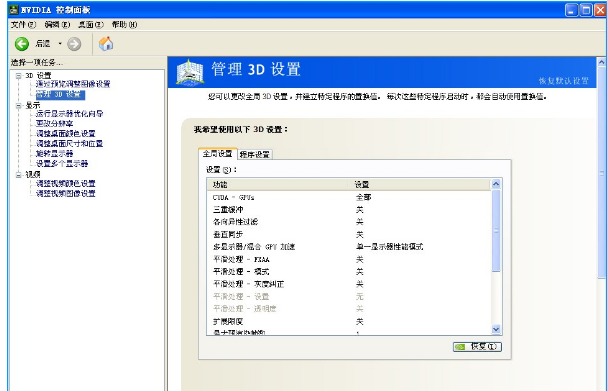Click the grey Forward arrow icon
Screen dimensions: 607x391
tap(74, 44)
